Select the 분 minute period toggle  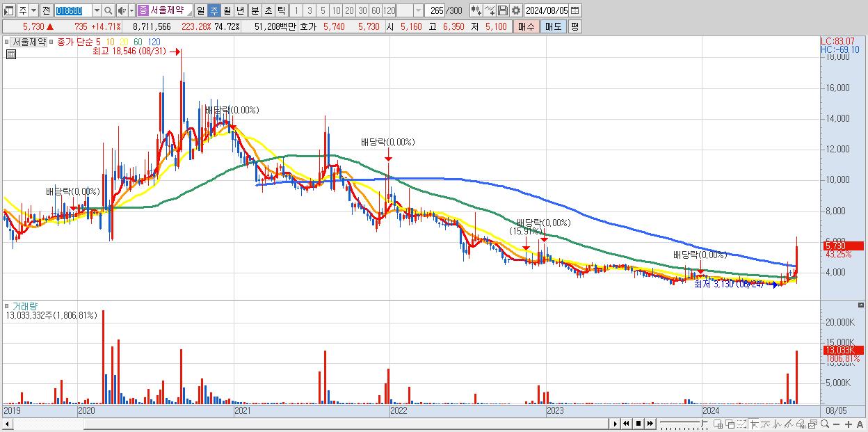point(255,10)
